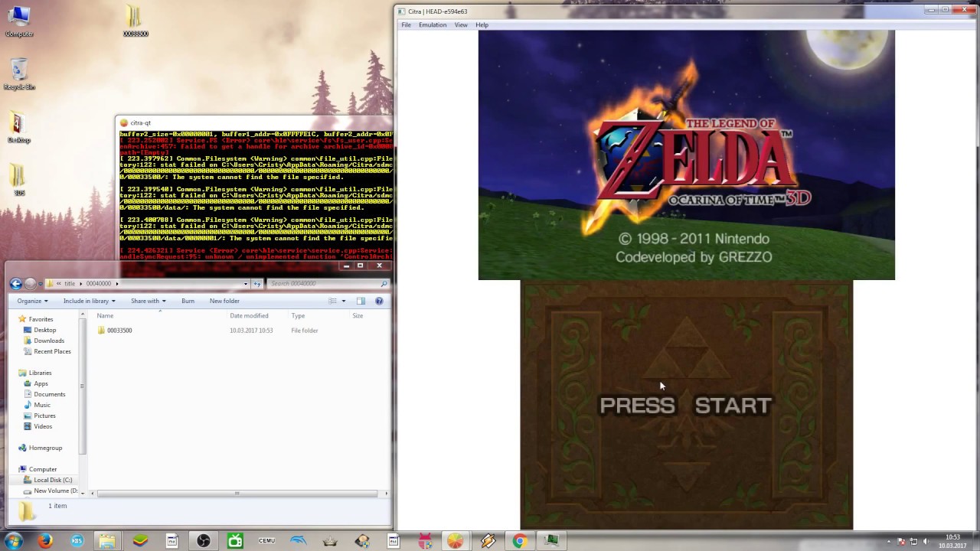The height and width of the screenshot is (551, 980).
Task: Switch to Citra orange-slice taskbar icon
Action: (x=456, y=541)
